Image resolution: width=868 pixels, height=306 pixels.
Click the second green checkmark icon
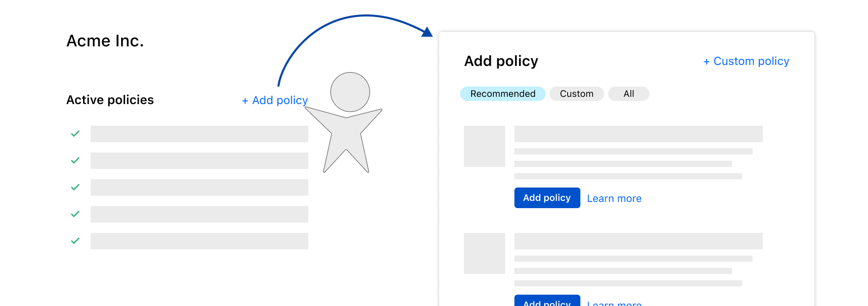75,160
